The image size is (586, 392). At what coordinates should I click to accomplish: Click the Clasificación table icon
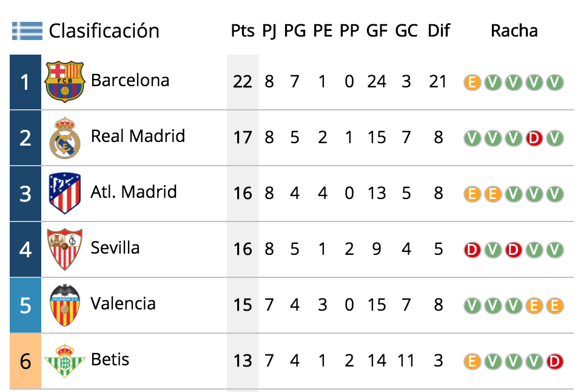click(27, 30)
